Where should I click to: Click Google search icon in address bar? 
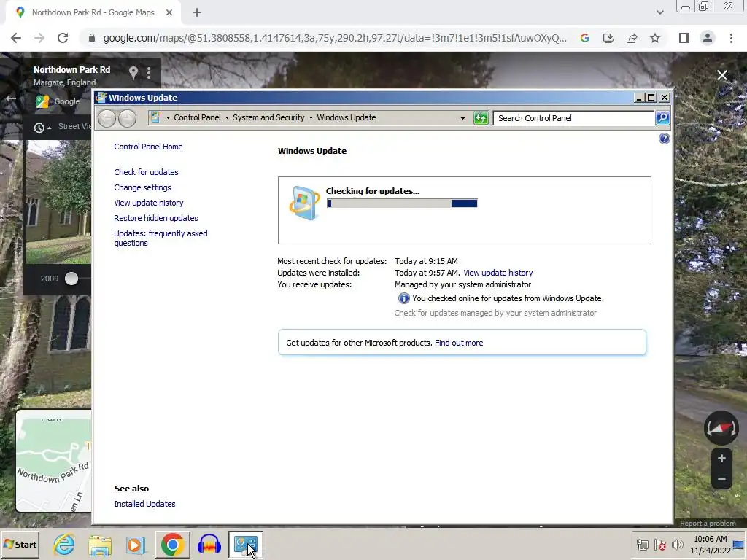tap(585, 38)
